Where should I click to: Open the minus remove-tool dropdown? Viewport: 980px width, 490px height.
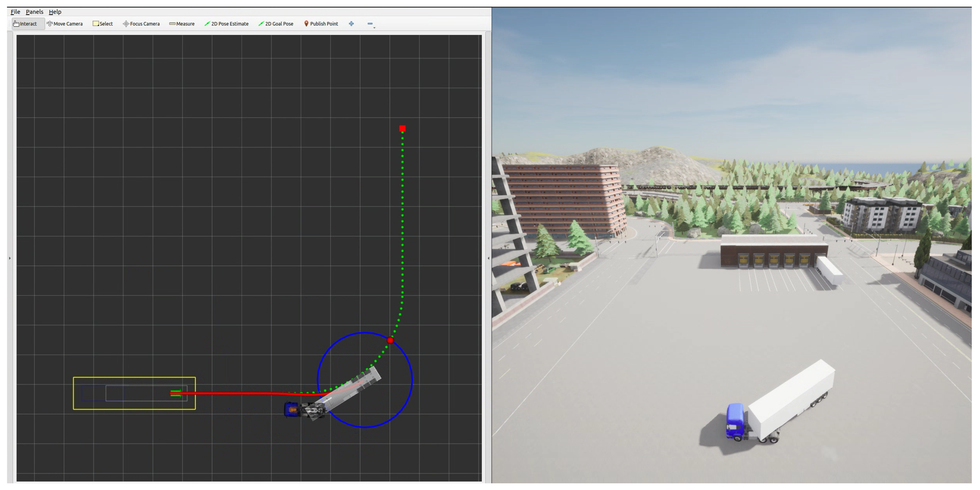click(370, 24)
